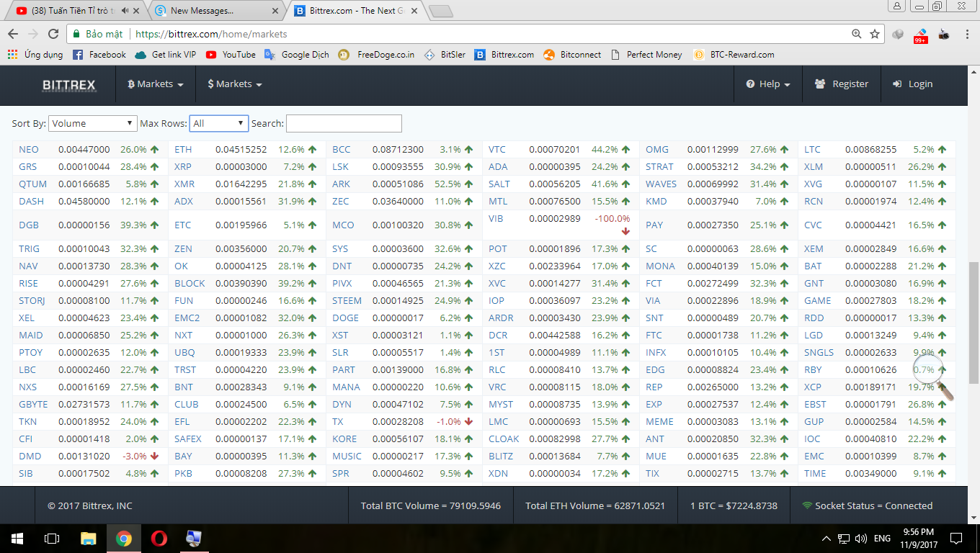Launch File Explorer from the taskbar
Image resolution: width=980 pixels, height=553 pixels.
pyautogui.click(x=88, y=538)
